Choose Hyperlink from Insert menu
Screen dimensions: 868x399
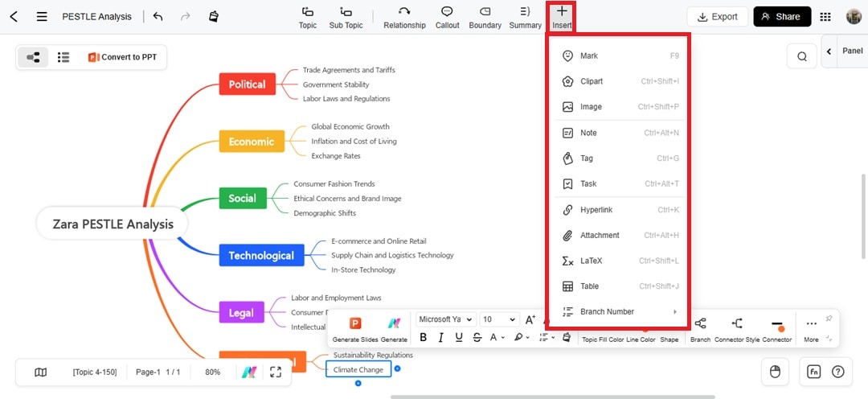pos(620,210)
